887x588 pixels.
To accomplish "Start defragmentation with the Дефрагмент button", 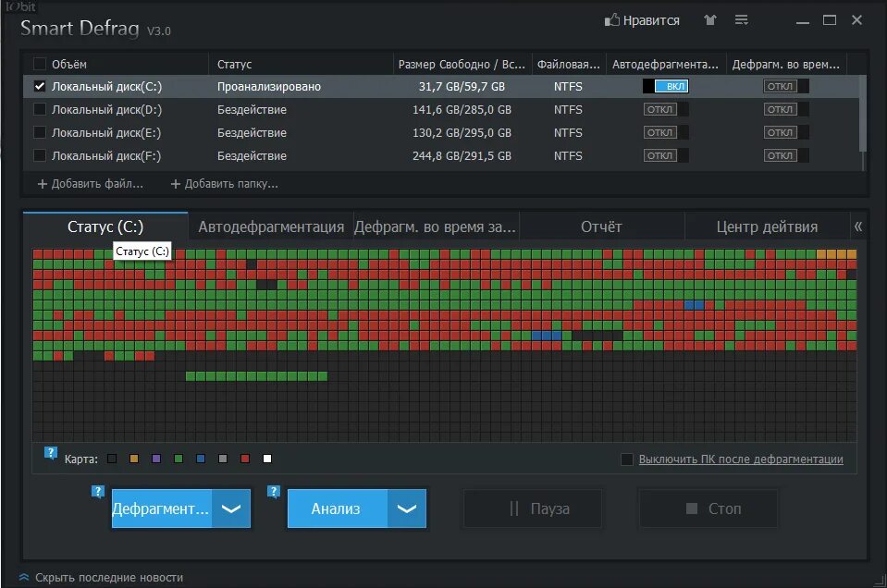I will [x=162, y=508].
